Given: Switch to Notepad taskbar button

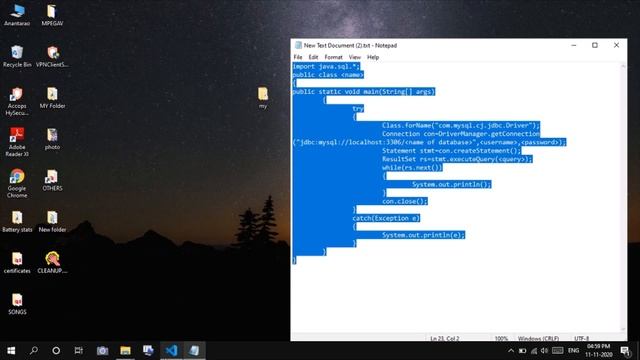Looking at the screenshot, I should [x=194, y=351].
